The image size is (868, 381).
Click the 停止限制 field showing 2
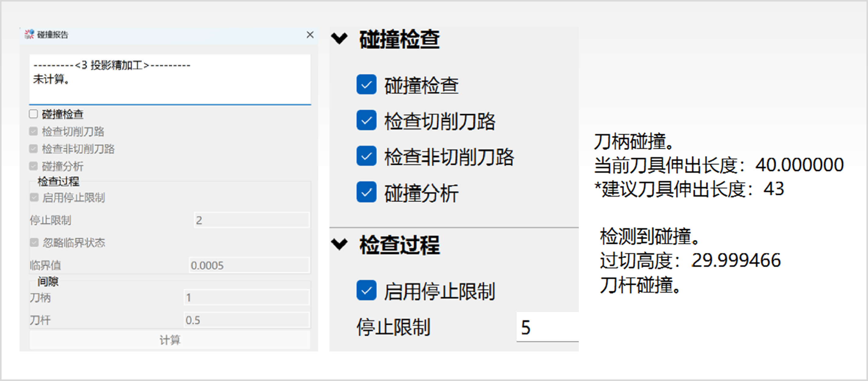click(x=251, y=220)
